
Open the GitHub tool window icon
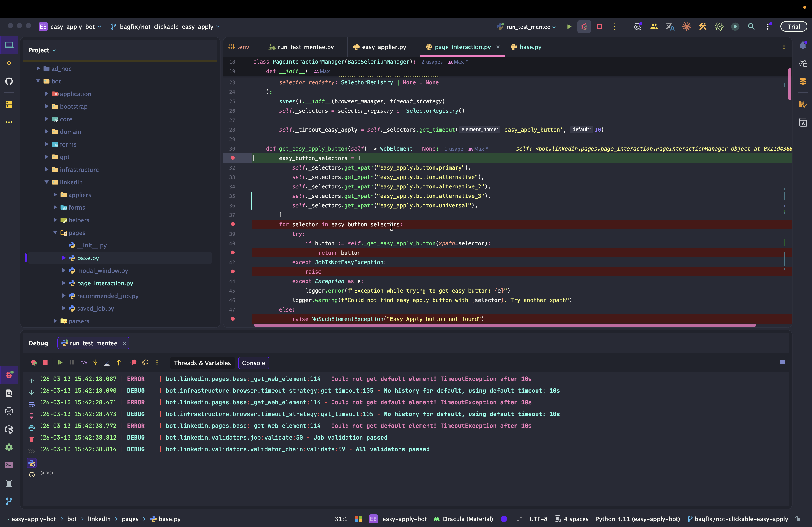9,81
